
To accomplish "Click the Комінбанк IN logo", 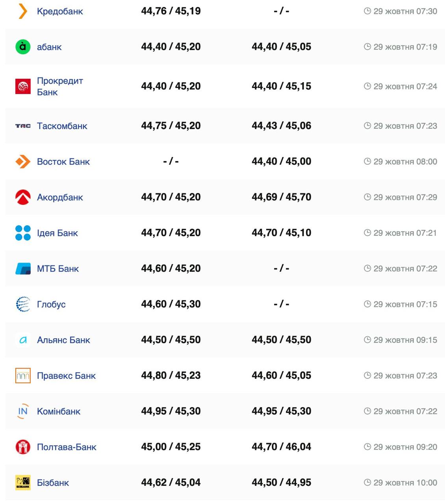I will point(23,411).
